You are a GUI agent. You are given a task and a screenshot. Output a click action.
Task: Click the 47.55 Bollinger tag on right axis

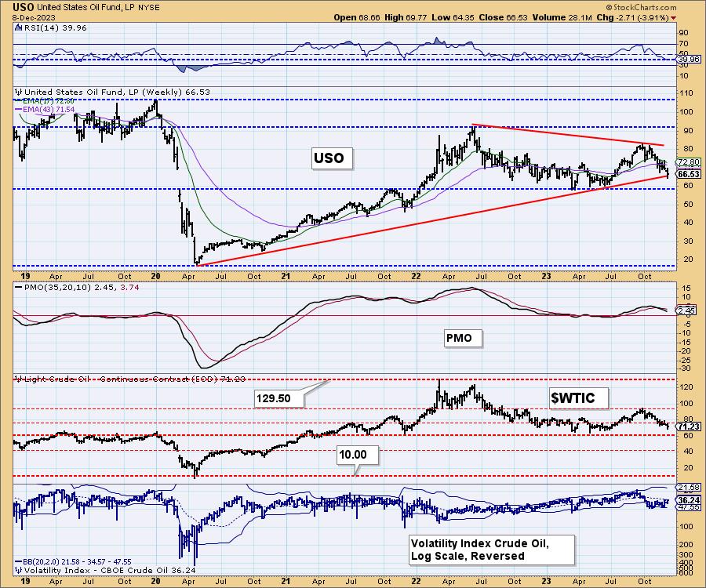click(x=689, y=507)
